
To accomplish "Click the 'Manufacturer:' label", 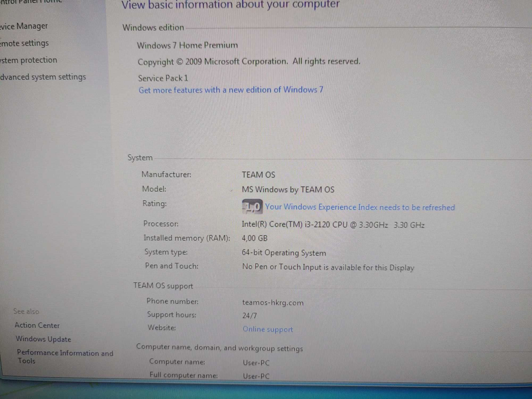I will click(167, 174).
